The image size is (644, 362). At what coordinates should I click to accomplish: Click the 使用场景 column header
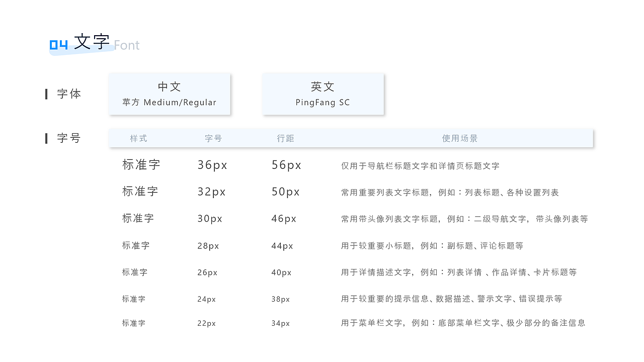click(x=460, y=138)
